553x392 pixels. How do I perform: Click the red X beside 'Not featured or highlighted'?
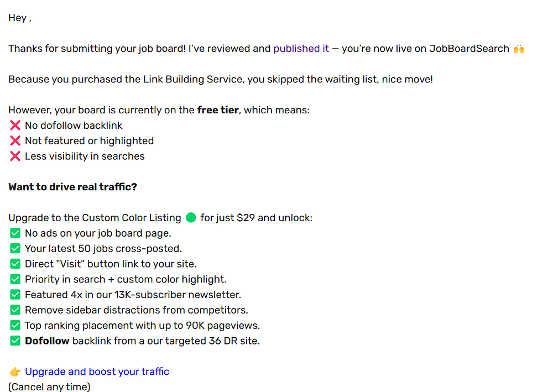point(15,141)
